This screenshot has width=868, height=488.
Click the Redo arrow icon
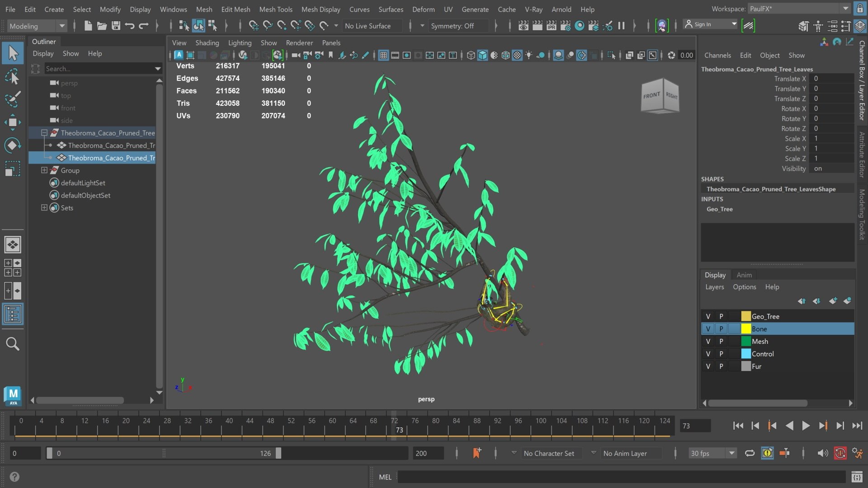[x=144, y=26]
